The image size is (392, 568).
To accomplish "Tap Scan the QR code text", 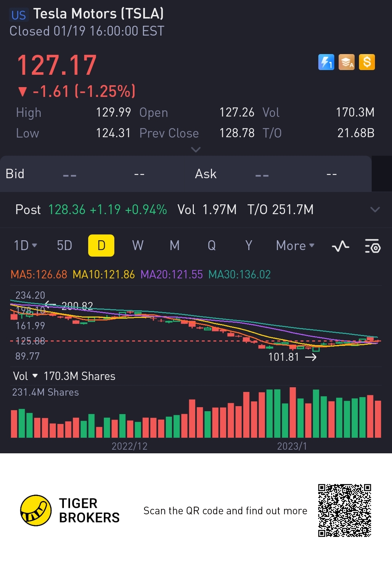I will coord(225,511).
